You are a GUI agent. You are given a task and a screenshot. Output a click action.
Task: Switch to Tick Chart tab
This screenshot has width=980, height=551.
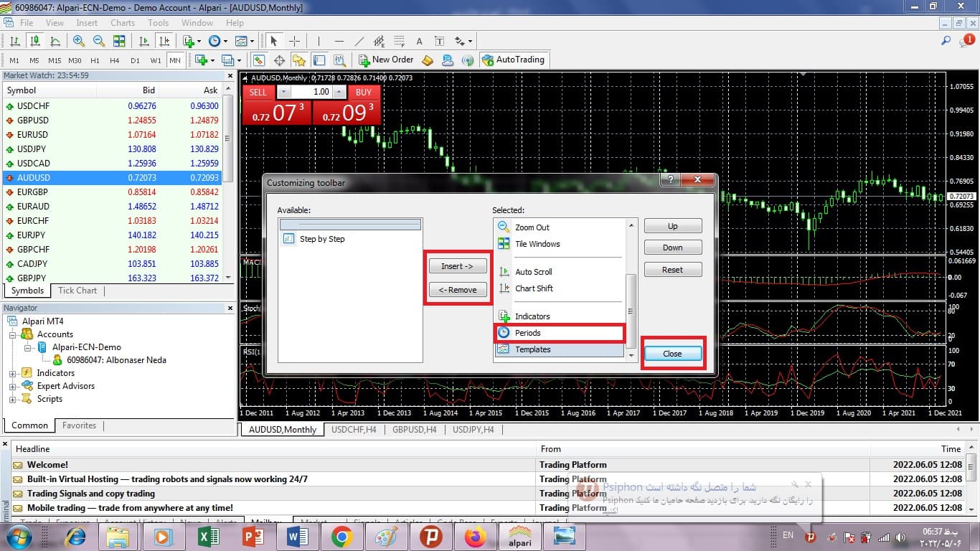(77, 291)
